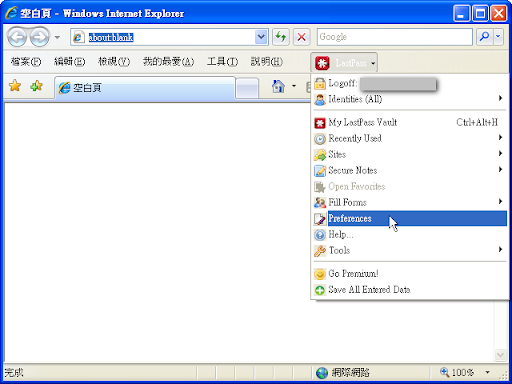Screen dimensions: 512x384
Task: Click the red LastPass toolbar icon
Action: coord(322,63)
